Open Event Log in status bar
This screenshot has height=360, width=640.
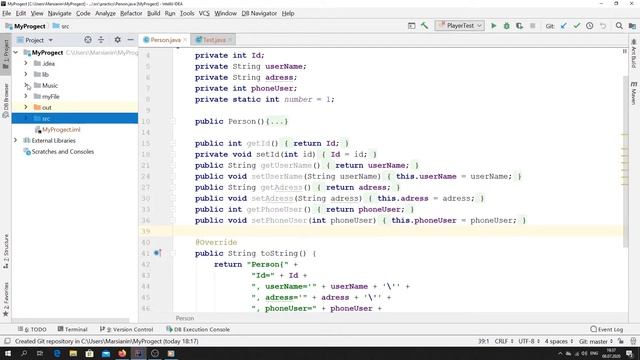click(x=607, y=329)
